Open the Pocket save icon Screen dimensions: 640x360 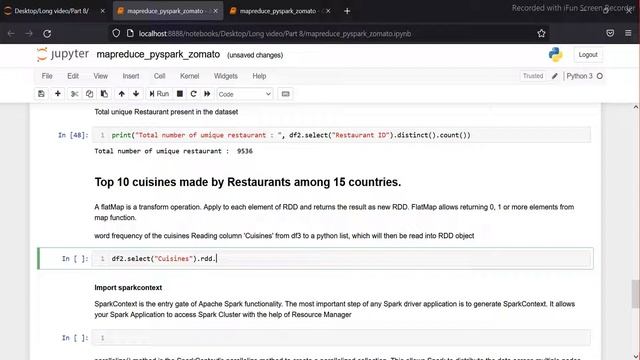(610, 33)
